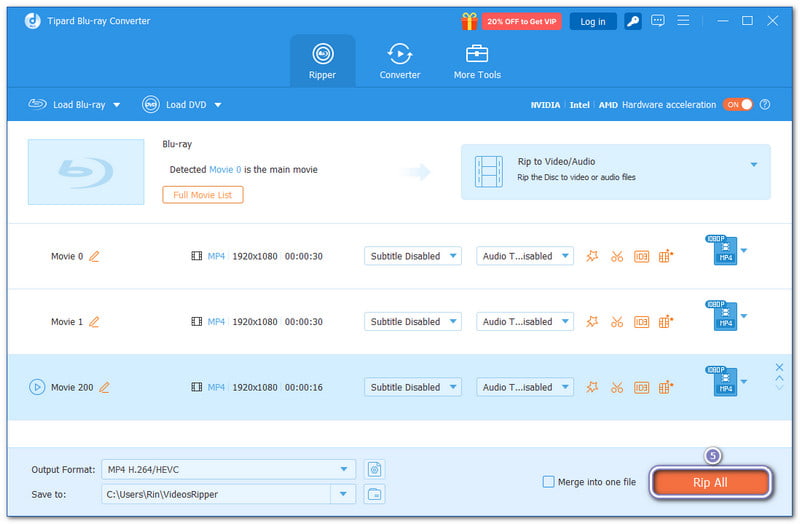800x524 pixels.
Task: Browse the save folder icon
Action: click(375, 493)
